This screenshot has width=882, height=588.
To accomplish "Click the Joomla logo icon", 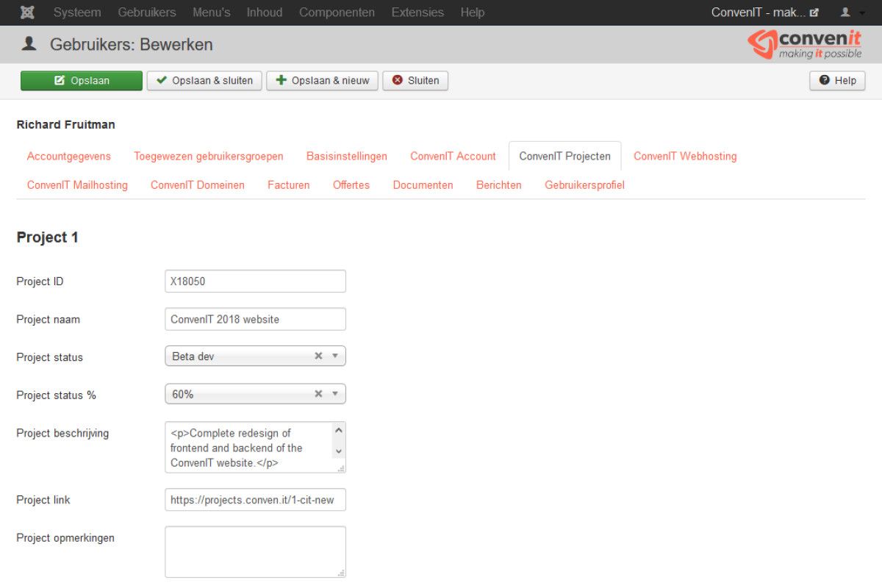I will (x=27, y=12).
